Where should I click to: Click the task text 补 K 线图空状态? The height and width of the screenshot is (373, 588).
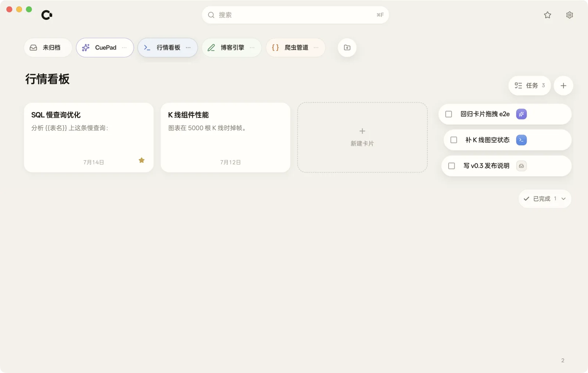487,140
